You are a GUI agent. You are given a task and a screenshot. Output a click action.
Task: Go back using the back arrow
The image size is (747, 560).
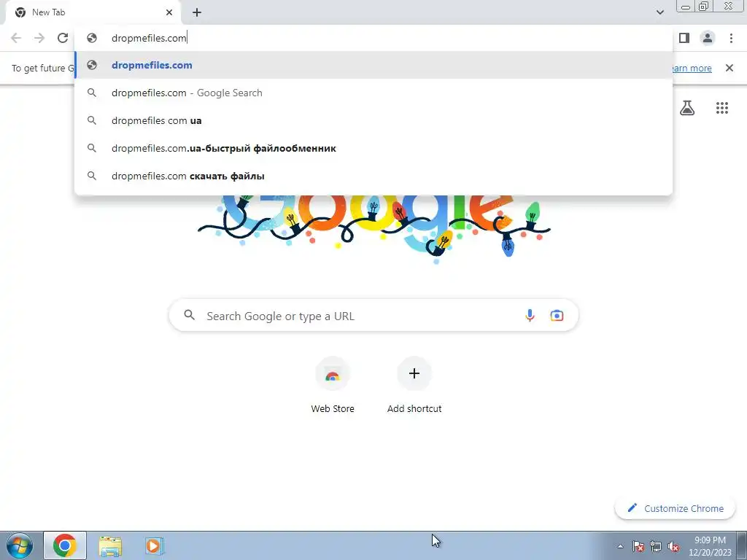click(16, 38)
